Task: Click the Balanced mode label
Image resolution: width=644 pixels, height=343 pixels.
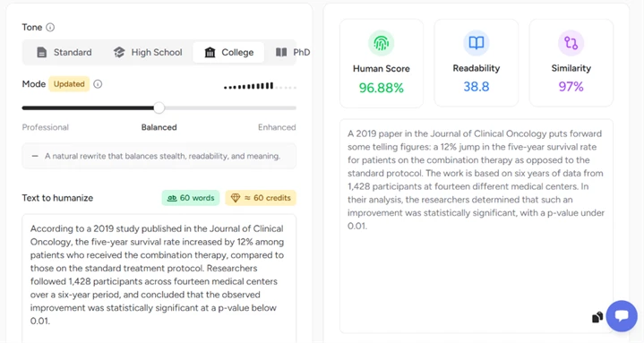Action: tap(159, 127)
